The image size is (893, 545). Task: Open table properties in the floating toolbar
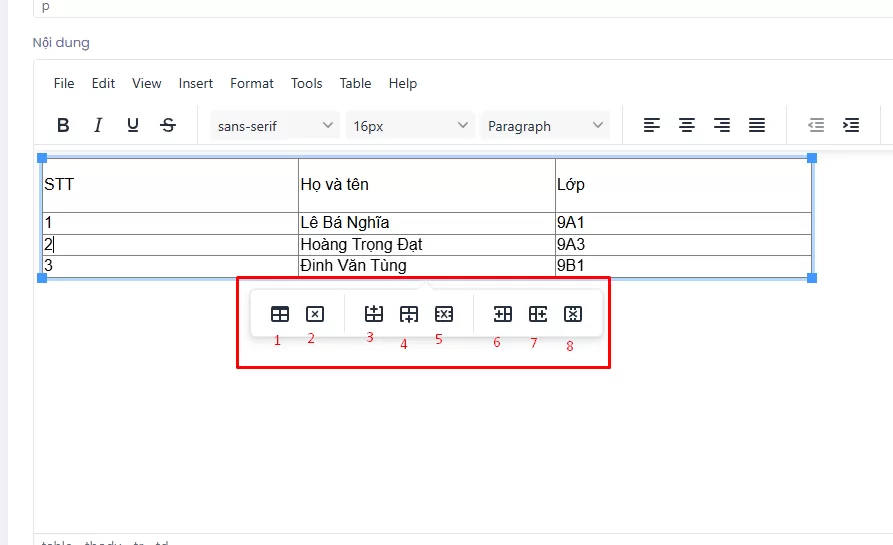(x=280, y=314)
